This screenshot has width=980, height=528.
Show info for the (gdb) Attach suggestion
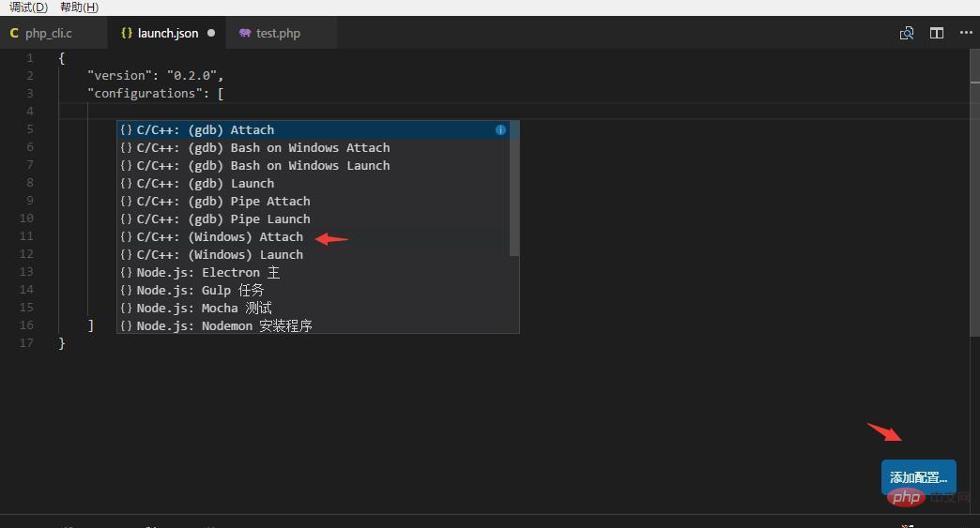click(x=500, y=129)
